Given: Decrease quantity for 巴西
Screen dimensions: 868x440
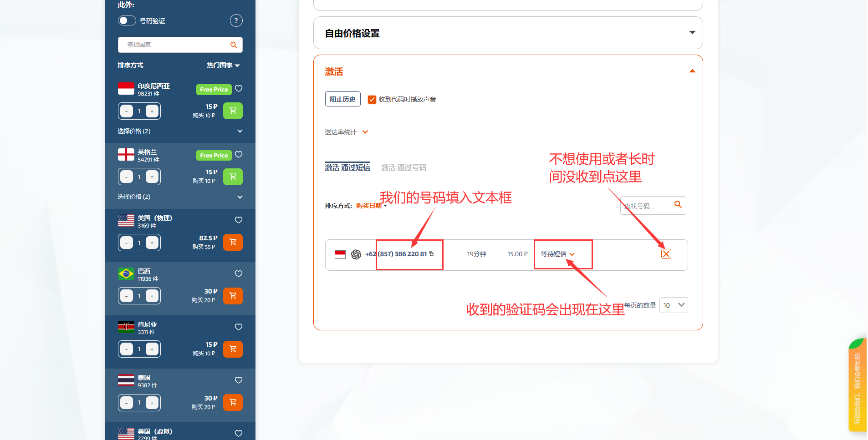Looking at the screenshot, I should click(127, 296).
